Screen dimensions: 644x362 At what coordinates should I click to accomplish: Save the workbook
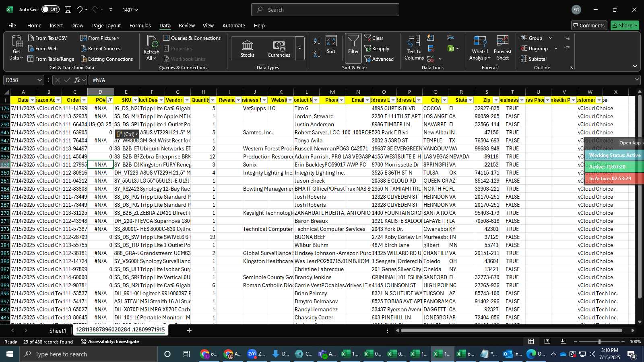tap(68, 10)
